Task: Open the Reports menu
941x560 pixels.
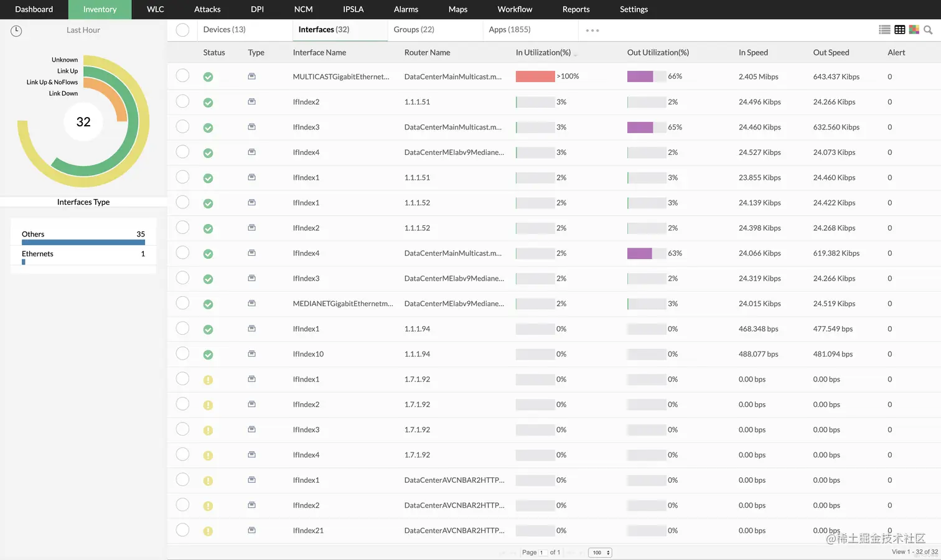Action: 576,9
